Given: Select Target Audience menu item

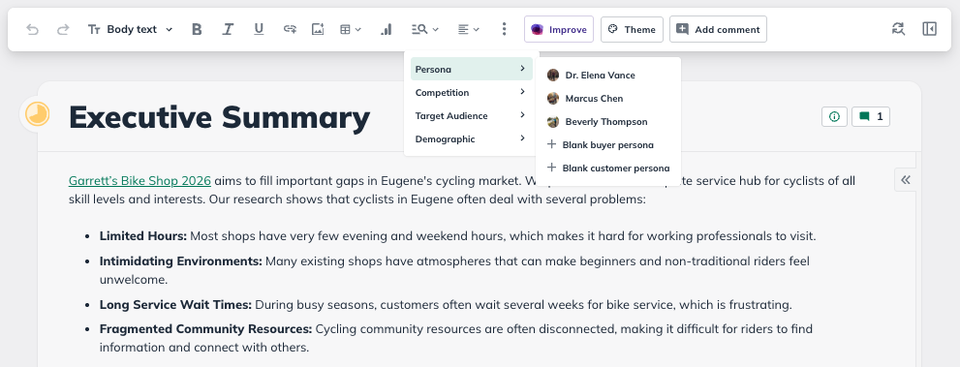Looking at the screenshot, I should [x=471, y=116].
